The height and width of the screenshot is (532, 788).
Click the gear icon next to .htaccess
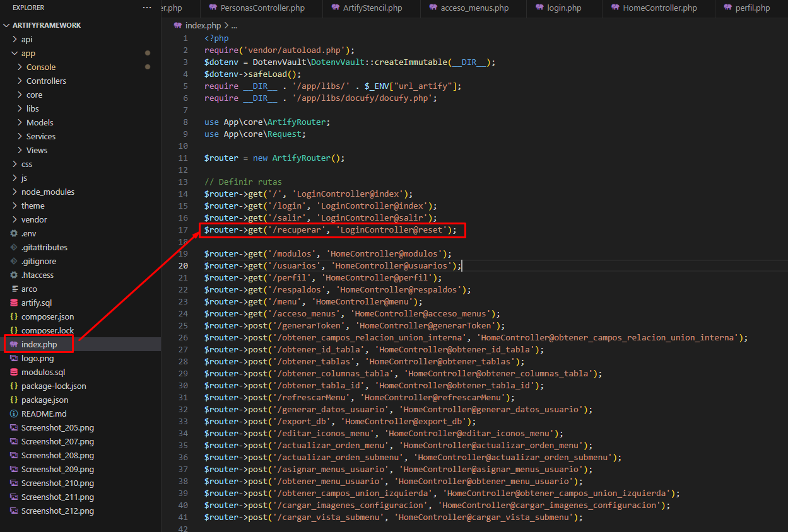[14, 275]
